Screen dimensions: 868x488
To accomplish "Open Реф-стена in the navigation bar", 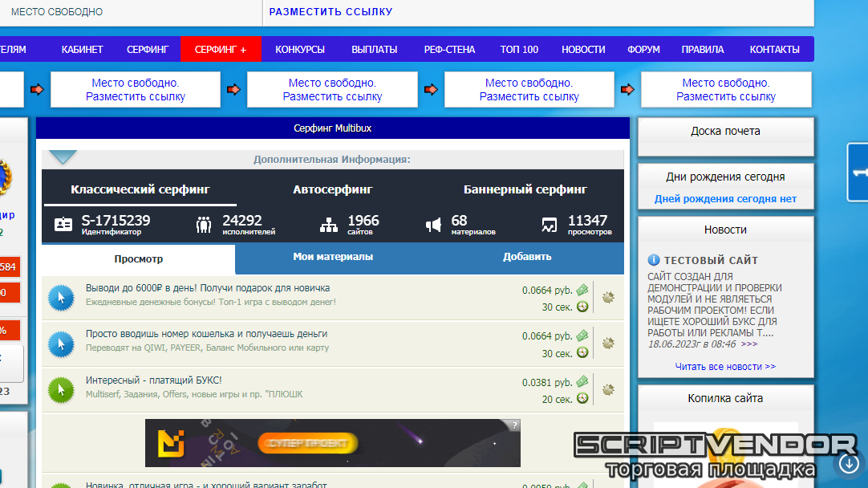I will pos(449,49).
